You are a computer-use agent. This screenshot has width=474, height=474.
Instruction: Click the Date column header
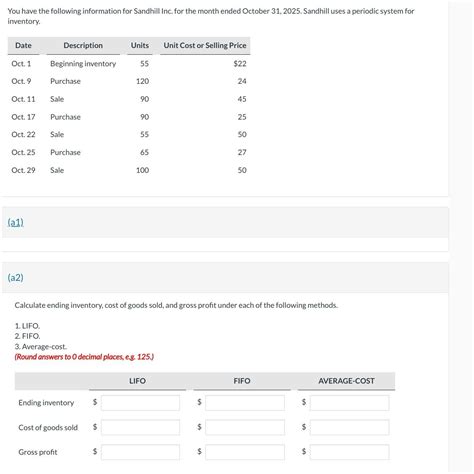[x=23, y=46]
